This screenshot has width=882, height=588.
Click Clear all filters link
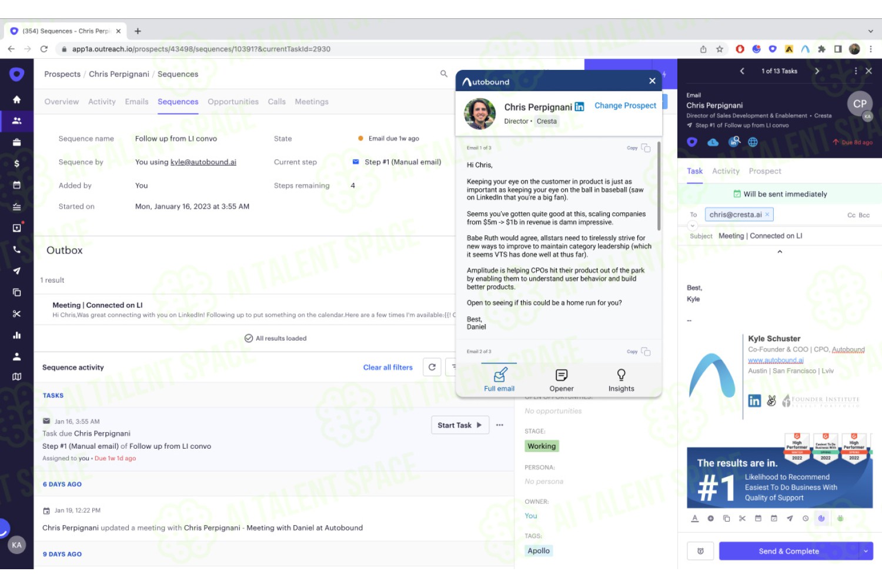[x=387, y=367]
